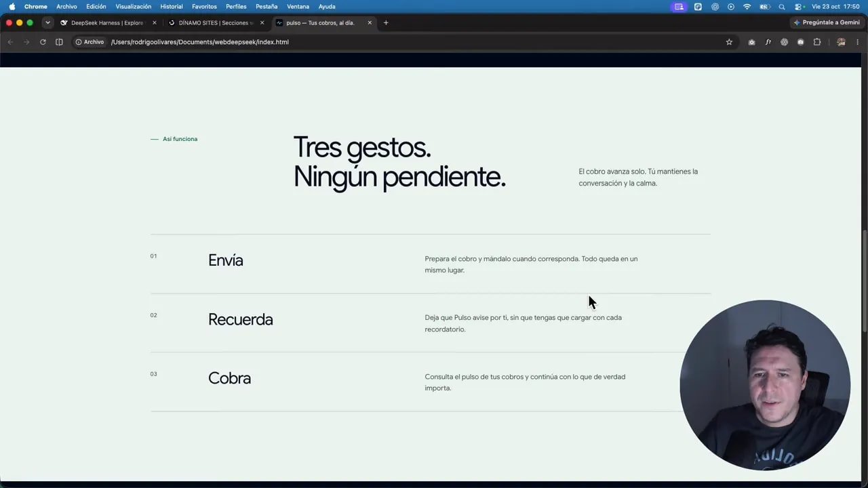This screenshot has width=868, height=488.
Task: Open the Historial menu
Action: pyautogui.click(x=172, y=7)
